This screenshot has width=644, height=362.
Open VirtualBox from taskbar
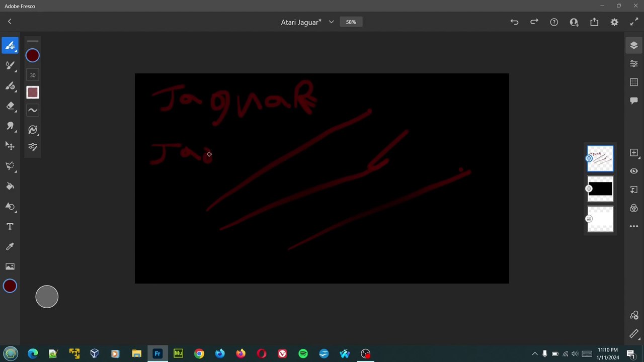click(x=95, y=353)
